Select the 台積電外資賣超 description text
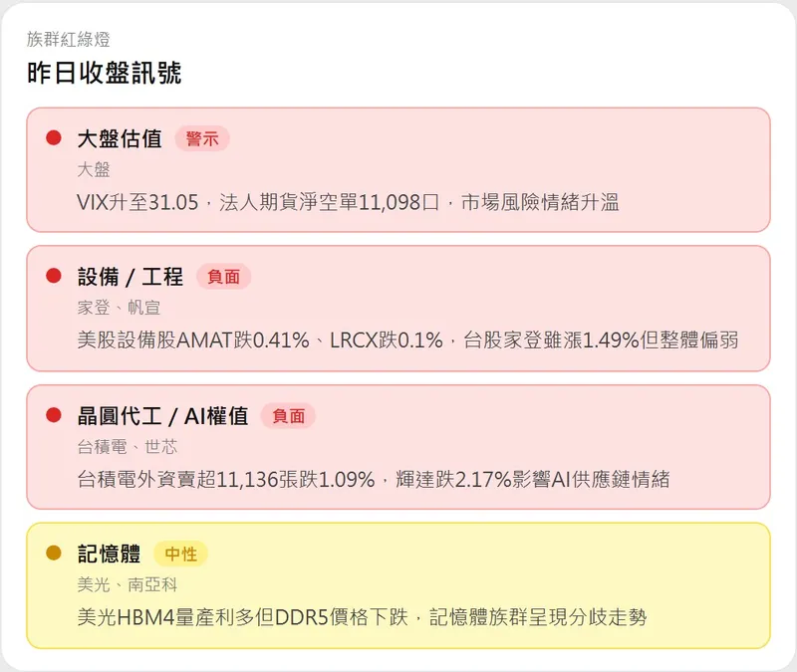The height and width of the screenshot is (672, 797). point(373,479)
